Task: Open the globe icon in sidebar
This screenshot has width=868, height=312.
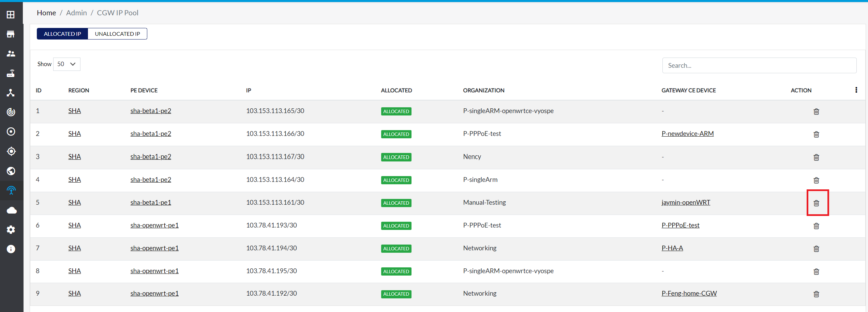Action: coord(11,171)
